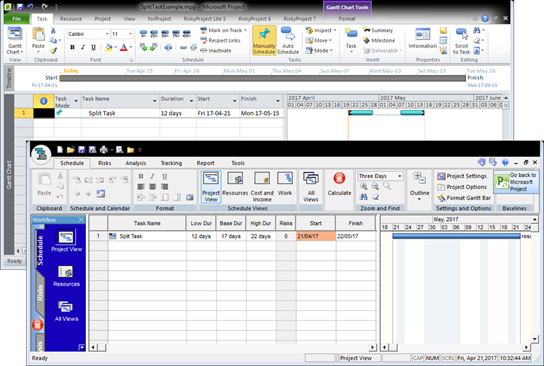Insert a Summary task in Microsoft Project
The width and height of the screenshot is (544, 366).
[x=378, y=30]
